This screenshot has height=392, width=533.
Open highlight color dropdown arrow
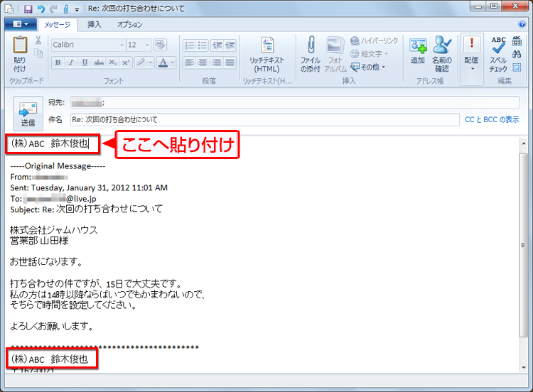151,62
